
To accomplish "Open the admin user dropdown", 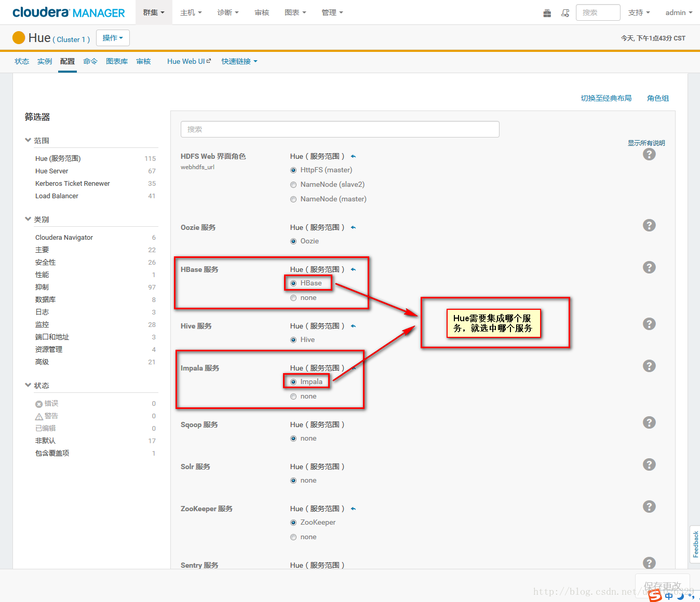I will tap(679, 12).
